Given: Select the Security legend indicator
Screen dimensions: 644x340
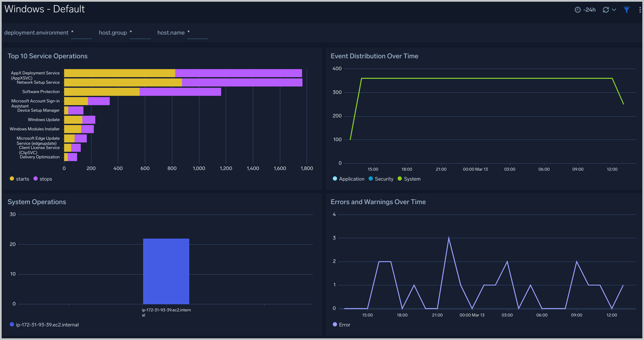Looking at the screenshot, I should coord(369,179).
